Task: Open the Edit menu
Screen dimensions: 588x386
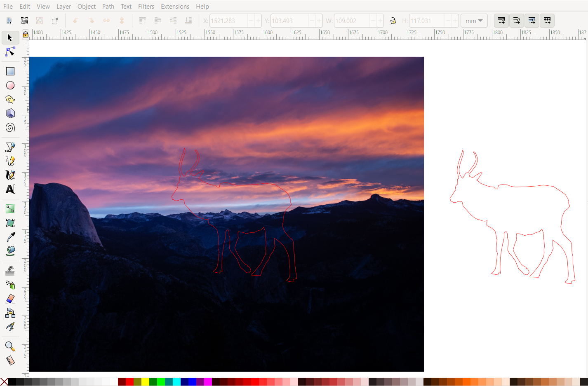Action: (x=25, y=6)
